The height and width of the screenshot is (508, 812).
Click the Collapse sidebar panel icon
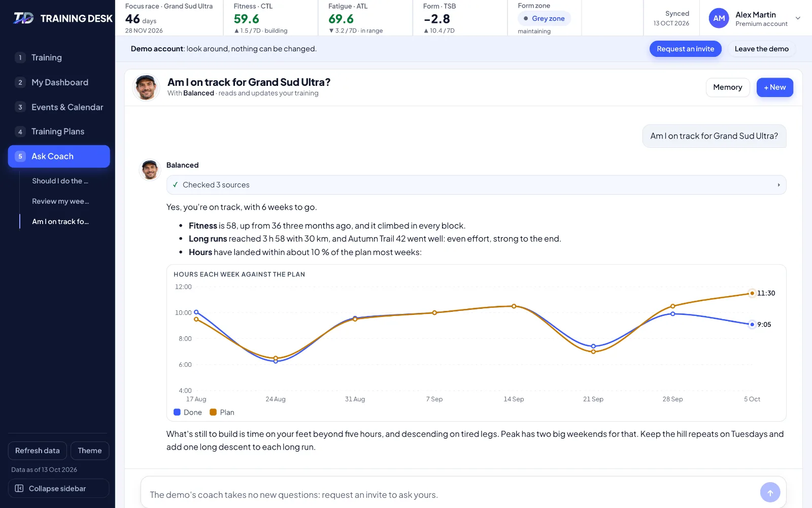(x=19, y=488)
